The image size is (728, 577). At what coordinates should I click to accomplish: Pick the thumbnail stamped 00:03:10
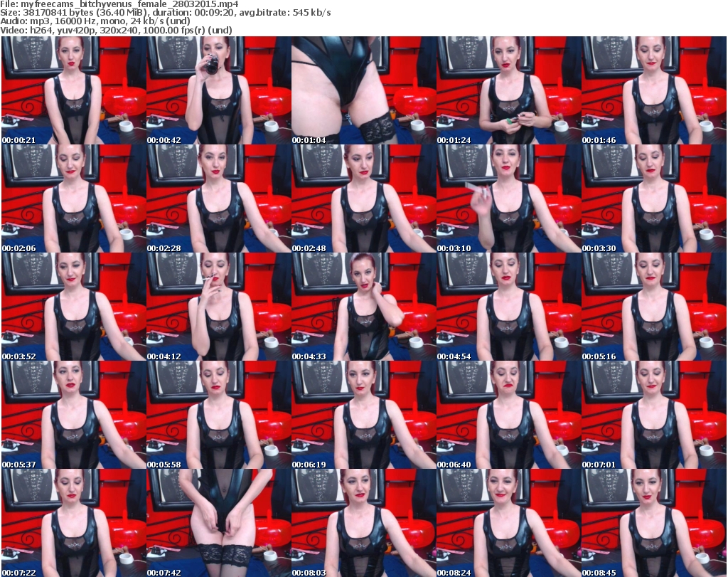pos(509,198)
